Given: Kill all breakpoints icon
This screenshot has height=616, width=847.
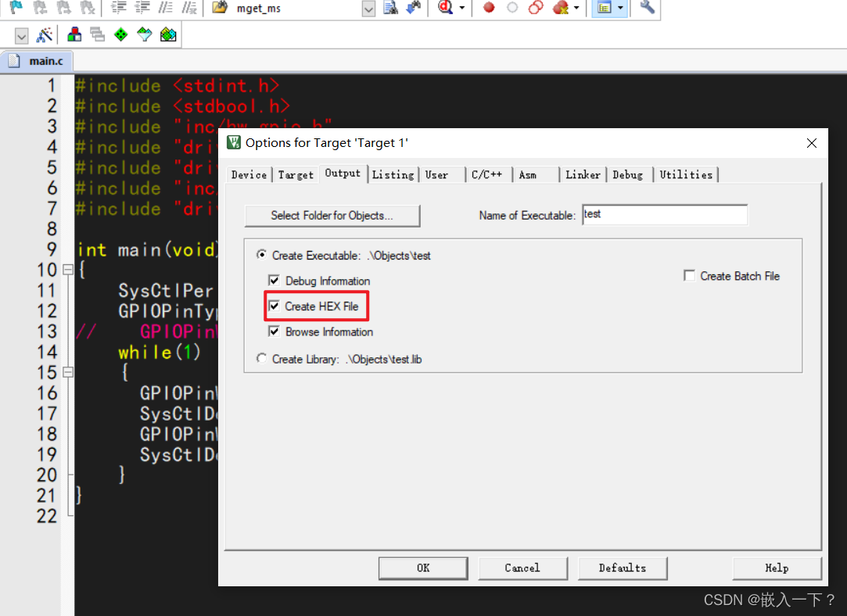Looking at the screenshot, I should (x=561, y=8).
